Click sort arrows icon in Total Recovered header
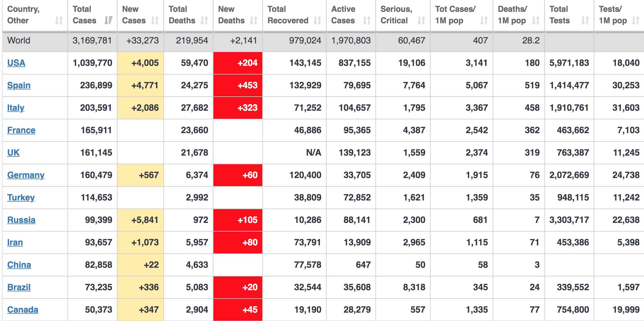The height and width of the screenshot is (321, 644). pos(317,20)
